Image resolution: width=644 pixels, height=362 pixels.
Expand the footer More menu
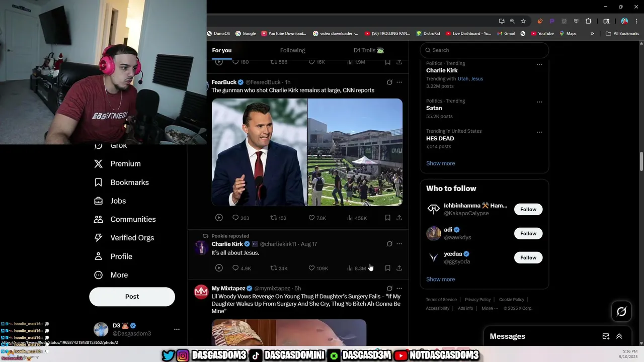point(490,308)
